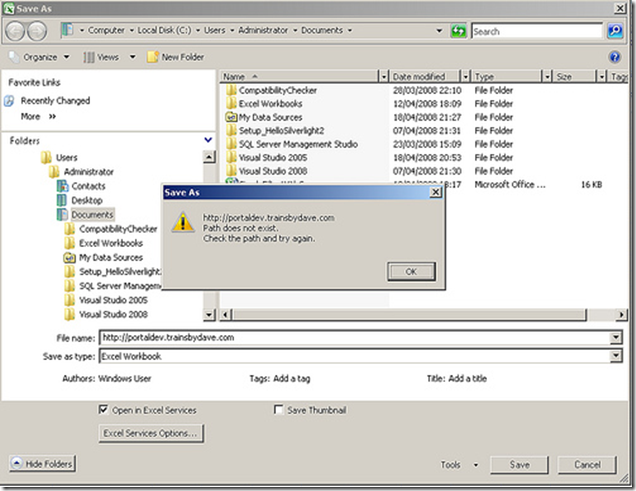Viewport: 636px width, 491px height.
Task: Open the Type column filter dropdown
Action: coord(548,76)
